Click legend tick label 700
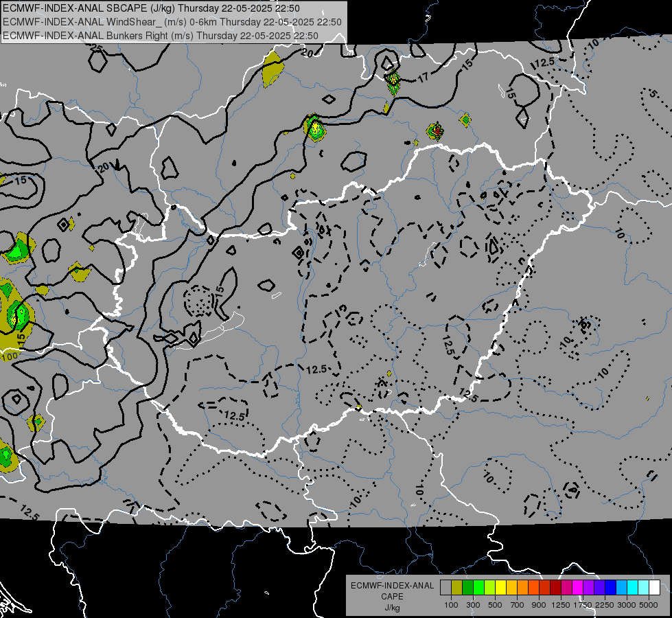 click(518, 605)
